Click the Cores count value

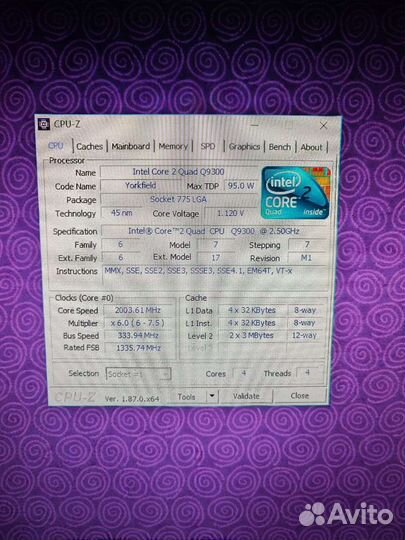click(244, 373)
